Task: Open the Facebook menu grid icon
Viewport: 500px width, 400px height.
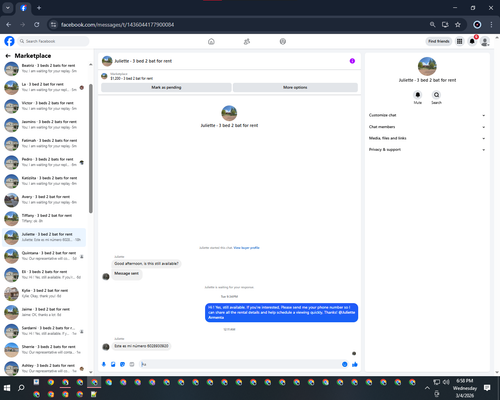Action: point(459,41)
